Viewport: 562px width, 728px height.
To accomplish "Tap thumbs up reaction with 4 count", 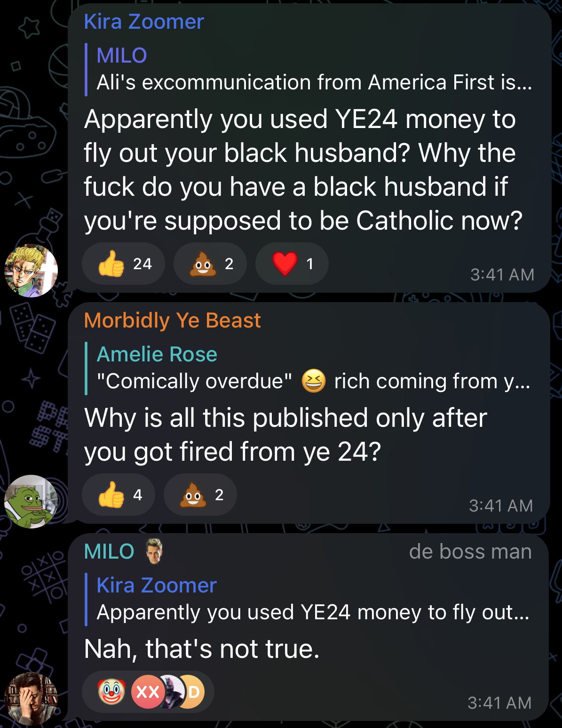I will [119, 495].
